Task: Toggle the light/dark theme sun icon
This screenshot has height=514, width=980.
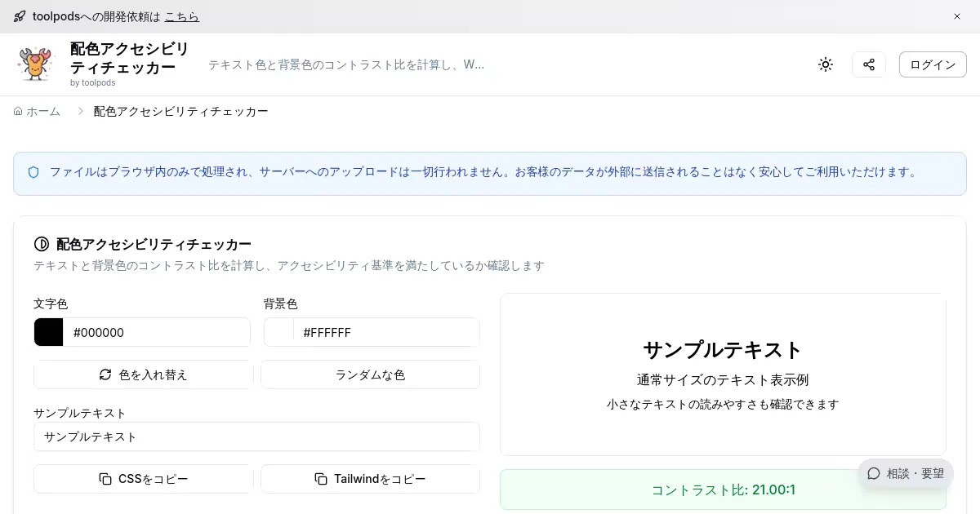Action: point(826,64)
